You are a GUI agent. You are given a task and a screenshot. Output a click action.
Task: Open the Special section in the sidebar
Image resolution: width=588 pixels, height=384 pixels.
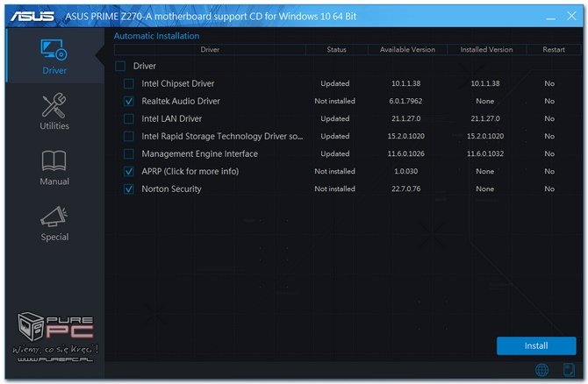coord(54,224)
